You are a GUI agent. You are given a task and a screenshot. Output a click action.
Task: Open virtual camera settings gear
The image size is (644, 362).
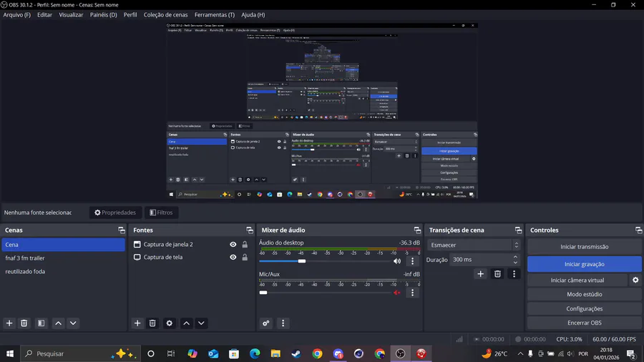point(635,280)
